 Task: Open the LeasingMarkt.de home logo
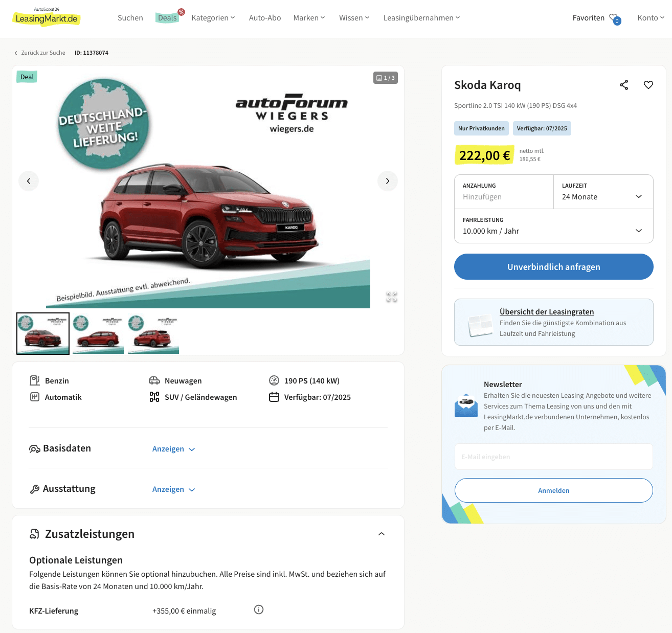coord(47,17)
